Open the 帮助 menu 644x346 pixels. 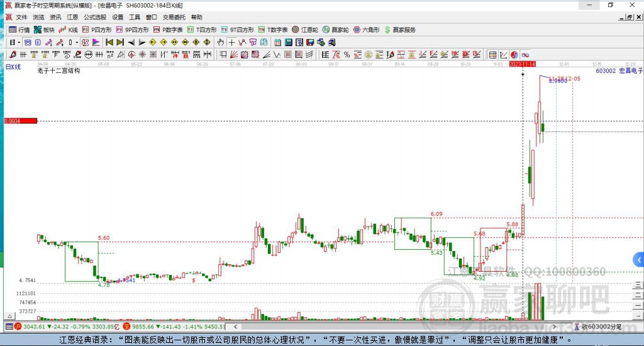[197, 17]
